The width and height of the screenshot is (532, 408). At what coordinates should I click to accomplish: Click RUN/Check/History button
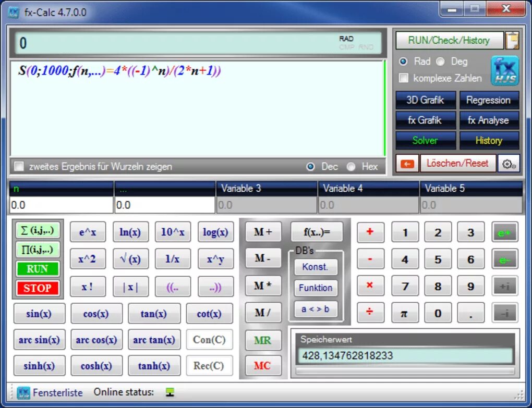(449, 41)
